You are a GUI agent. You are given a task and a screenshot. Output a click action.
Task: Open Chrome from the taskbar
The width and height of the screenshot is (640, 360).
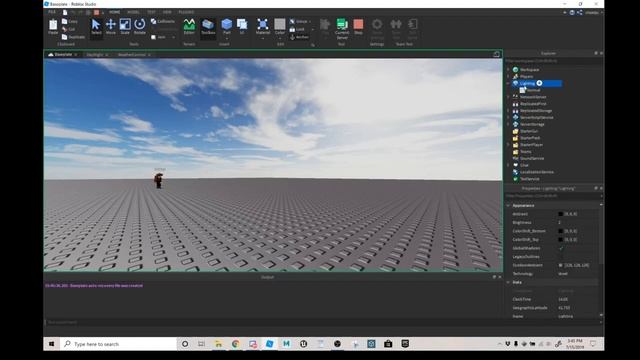pyautogui.click(x=236, y=344)
